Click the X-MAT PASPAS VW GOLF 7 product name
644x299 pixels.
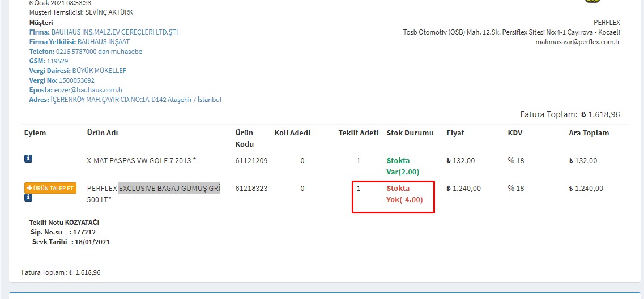pyautogui.click(x=142, y=161)
